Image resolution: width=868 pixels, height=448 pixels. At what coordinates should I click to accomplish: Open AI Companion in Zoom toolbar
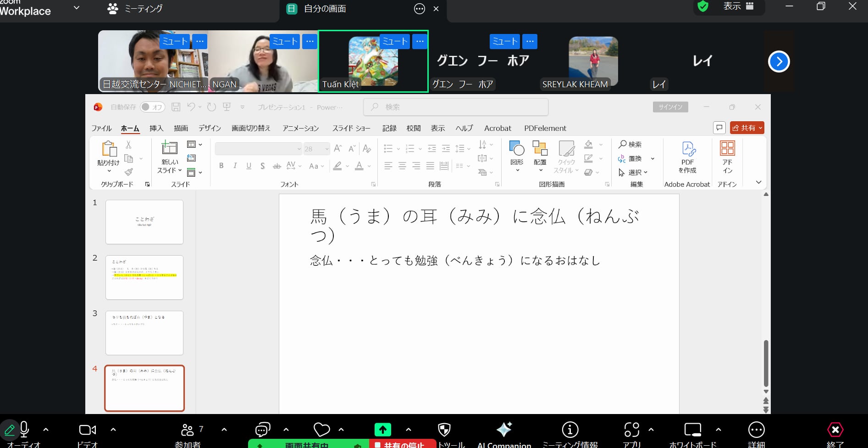tap(504, 431)
